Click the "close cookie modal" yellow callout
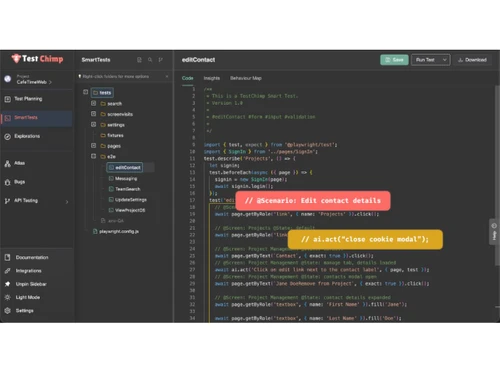The width and height of the screenshot is (500, 375). pyautogui.click(x=365, y=239)
